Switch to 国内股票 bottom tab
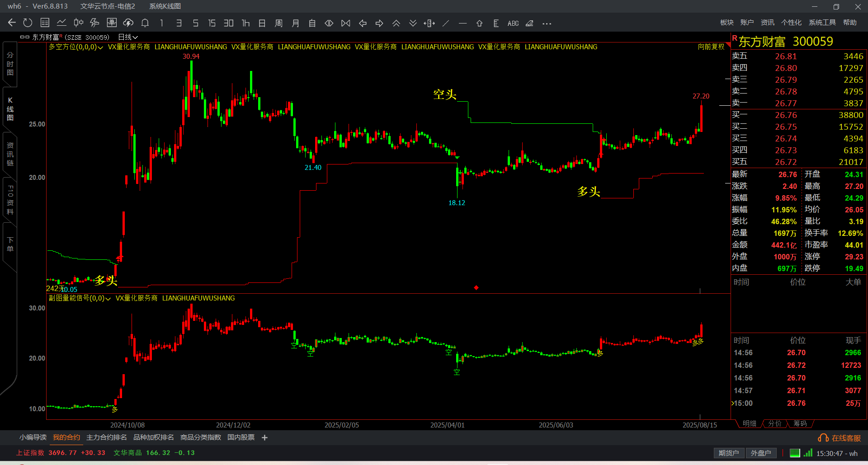This screenshot has height=465, width=868. [x=241, y=437]
